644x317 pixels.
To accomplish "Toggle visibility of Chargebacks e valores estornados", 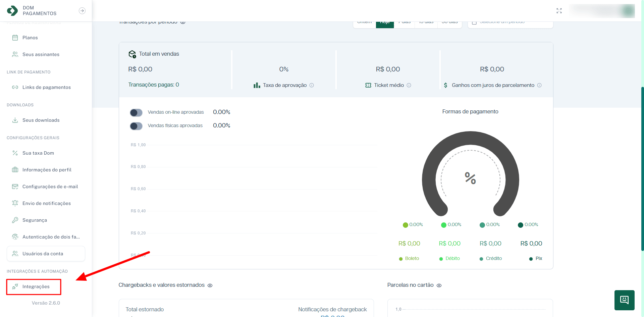I will (x=210, y=285).
